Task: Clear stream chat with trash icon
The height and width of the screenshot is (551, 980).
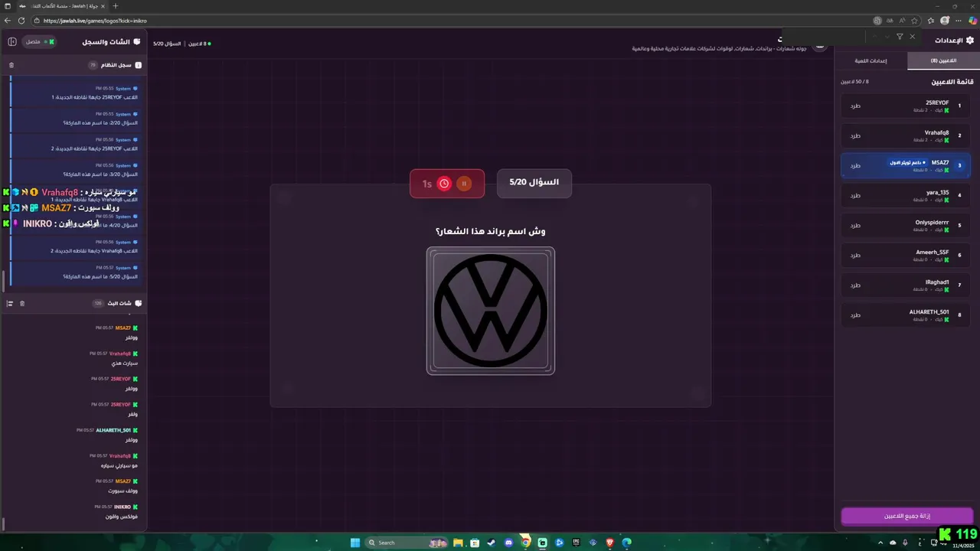Action: (22, 303)
